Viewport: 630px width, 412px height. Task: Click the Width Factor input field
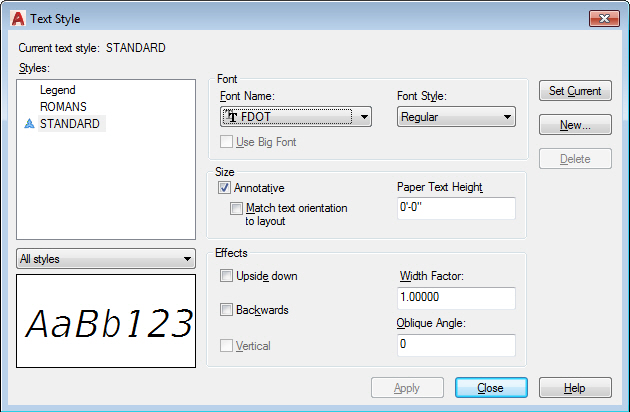[455, 298]
